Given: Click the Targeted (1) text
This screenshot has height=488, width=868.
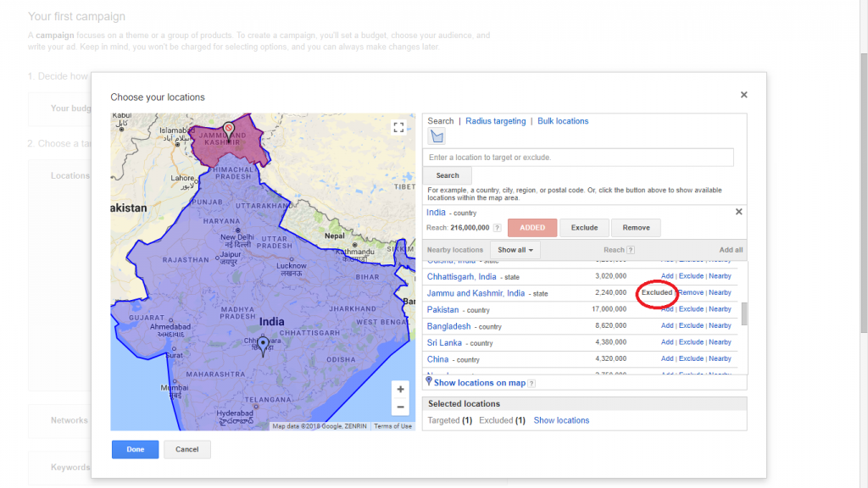Looking at the screenshot, I should pos(449,420).
